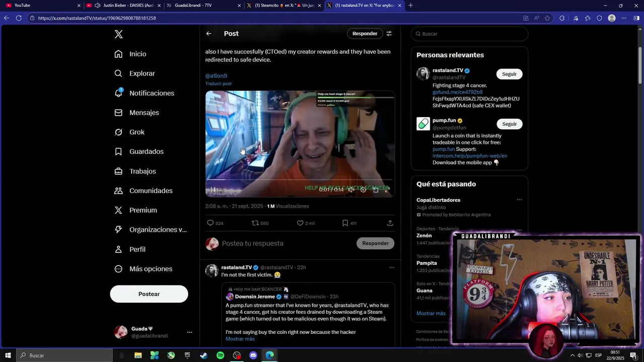644x362 pixels.
Task: Click Traducir post
Action: pyautogui.click(x=218, y=83)
